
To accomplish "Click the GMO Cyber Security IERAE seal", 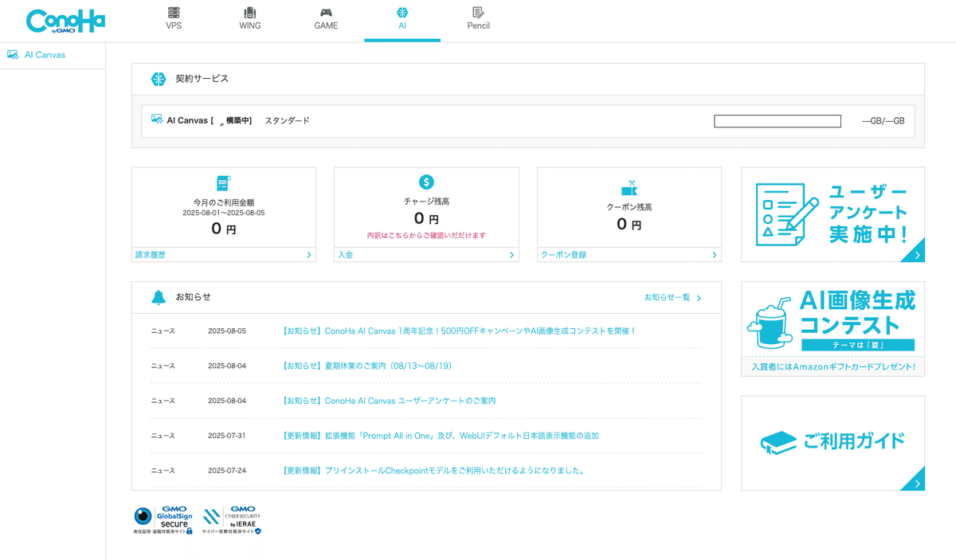I will (x=232, y=519).
